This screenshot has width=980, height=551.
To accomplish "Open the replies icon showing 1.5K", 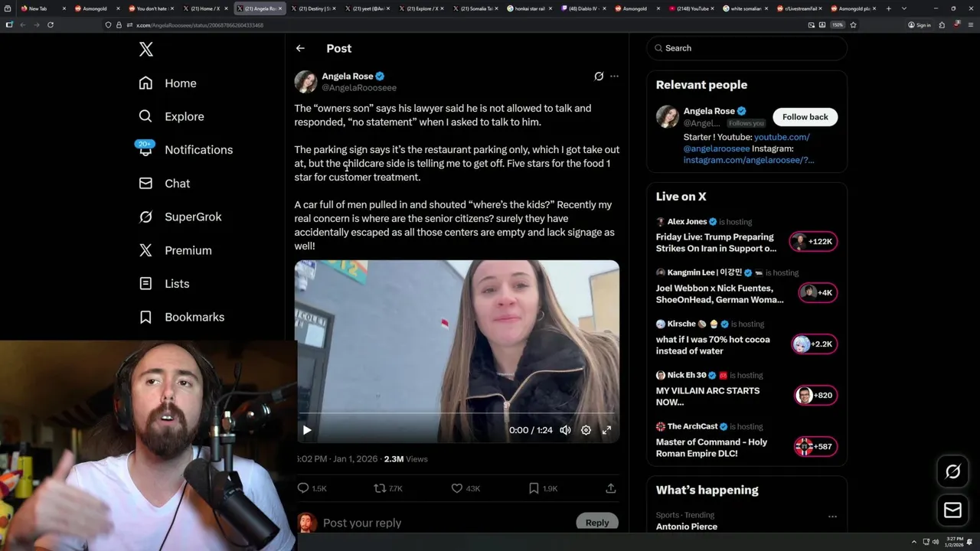I will tap(312, 488).
